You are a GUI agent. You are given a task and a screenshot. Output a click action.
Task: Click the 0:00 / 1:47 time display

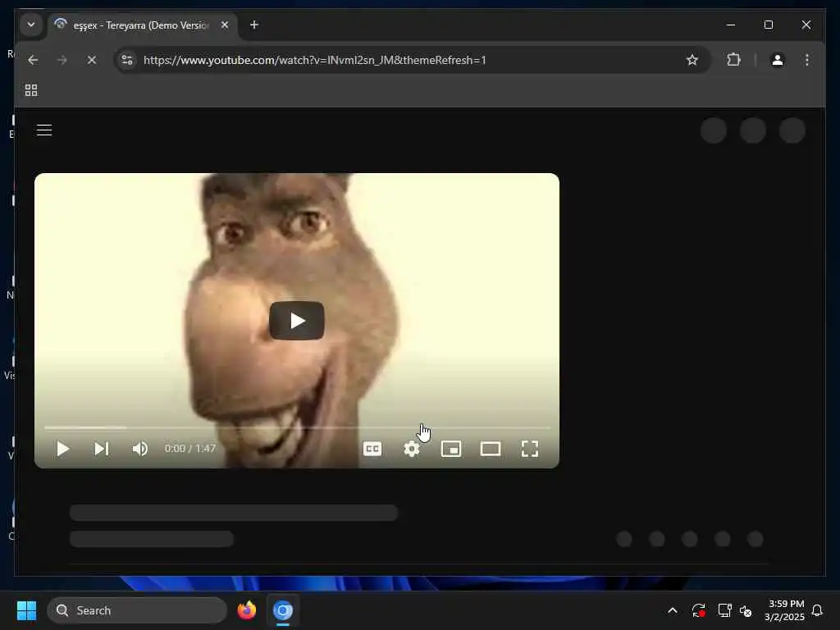tap(189, 449)
